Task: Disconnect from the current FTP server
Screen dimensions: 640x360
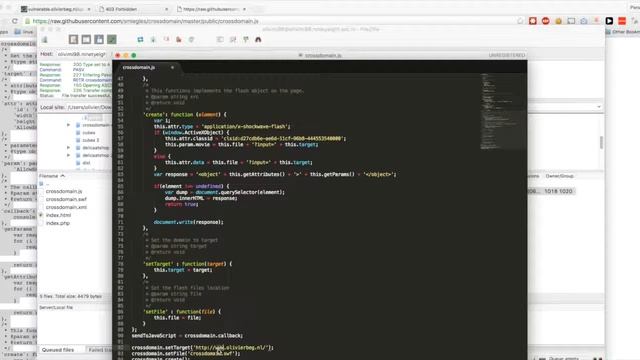Action: pos(179,40)
